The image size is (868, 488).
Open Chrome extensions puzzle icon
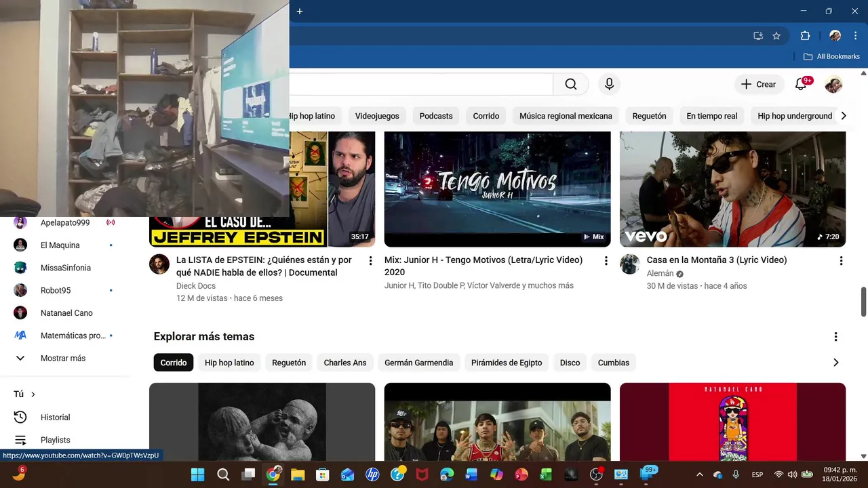(x=805, y=36)
